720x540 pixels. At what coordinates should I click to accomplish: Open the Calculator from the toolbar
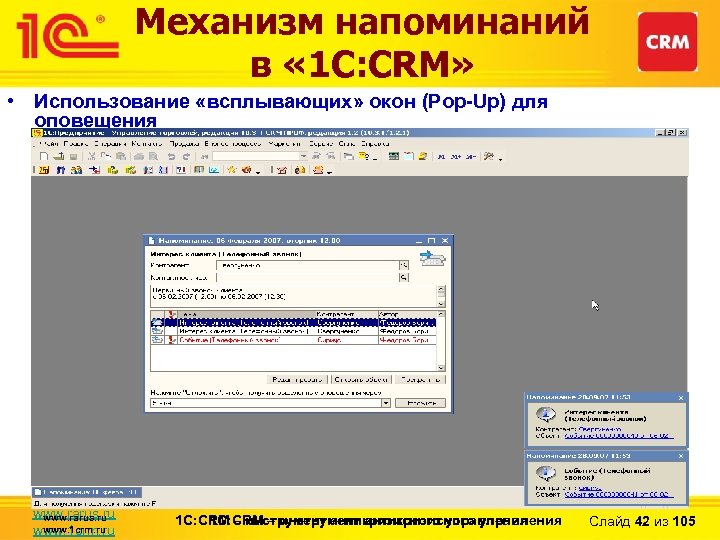point(394,157)
